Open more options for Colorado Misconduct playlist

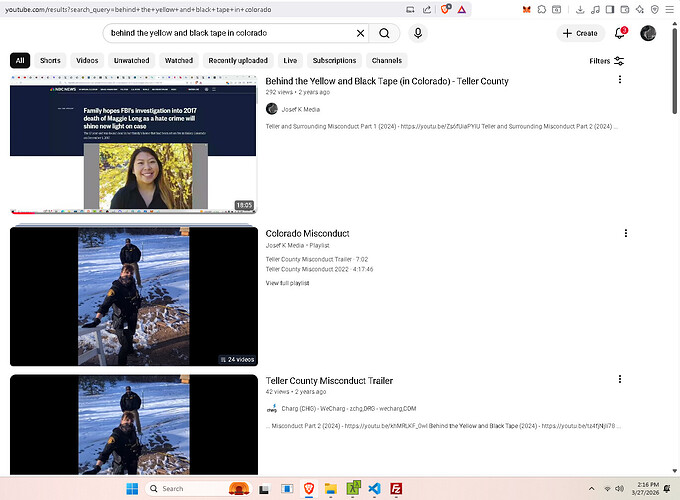click(x=626, y=233)
